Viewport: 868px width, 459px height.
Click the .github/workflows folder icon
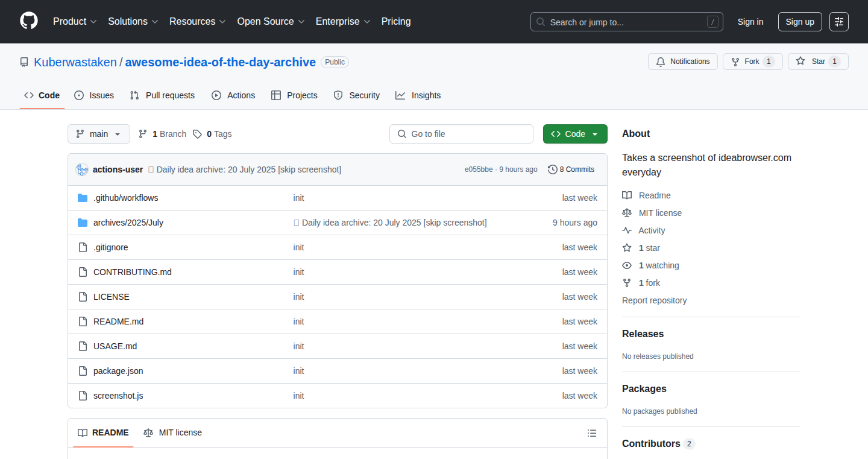pyautogui.click(x=83, y=198)
